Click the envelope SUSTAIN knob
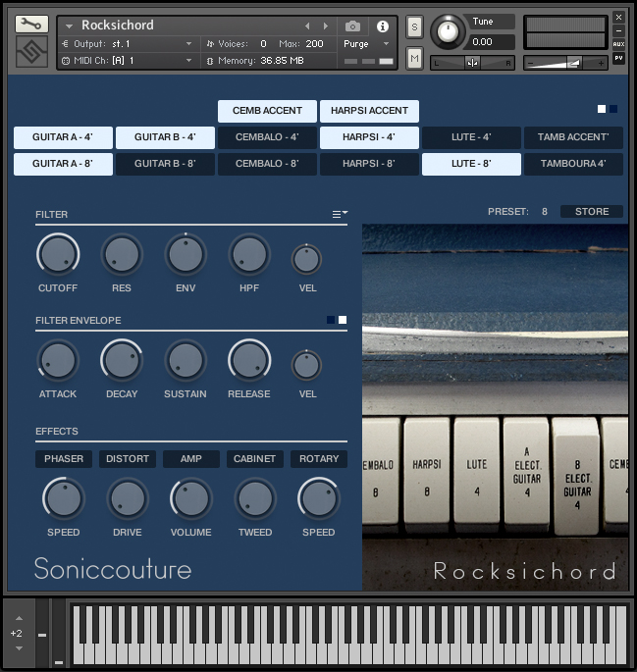Screen dimensions: 637x672 pyautogui.click(x=186, y=360)
